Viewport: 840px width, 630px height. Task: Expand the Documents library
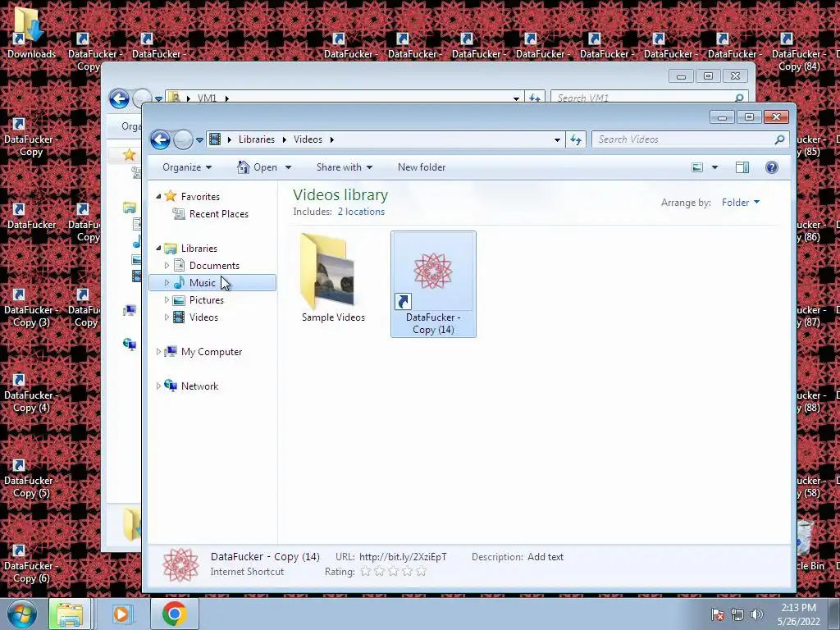click(167, 265)
